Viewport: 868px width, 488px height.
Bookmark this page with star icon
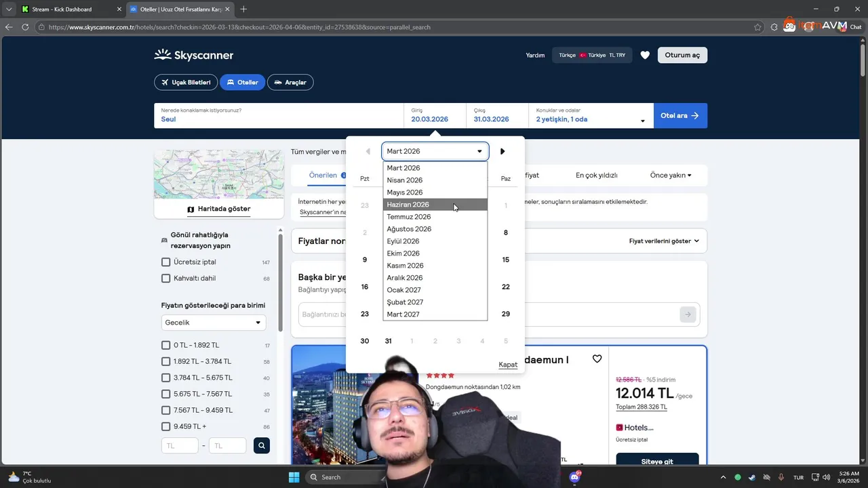click(x=757, y=27)
